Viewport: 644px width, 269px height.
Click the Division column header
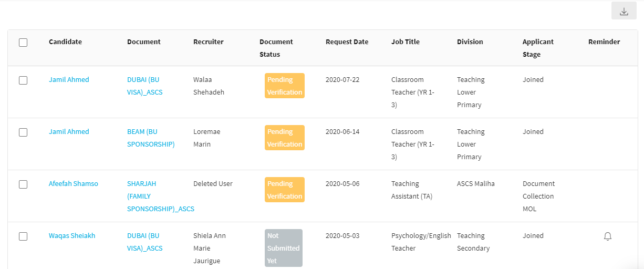[x=470, y=42]
